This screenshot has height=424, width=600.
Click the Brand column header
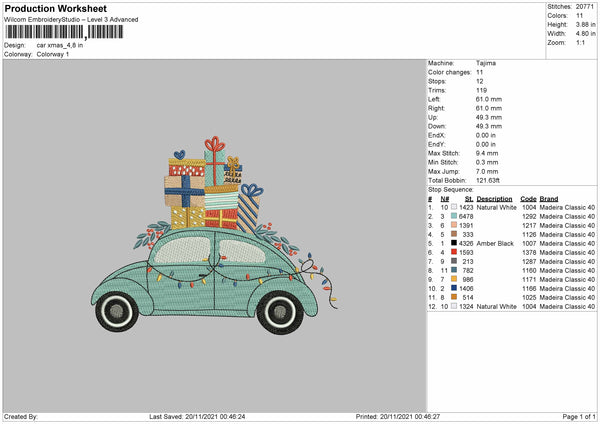[549, 198]
